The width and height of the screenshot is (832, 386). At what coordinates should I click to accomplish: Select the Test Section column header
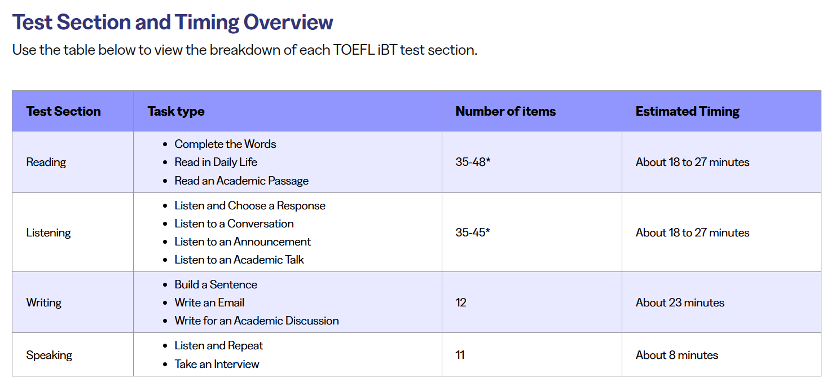point(63,111)
